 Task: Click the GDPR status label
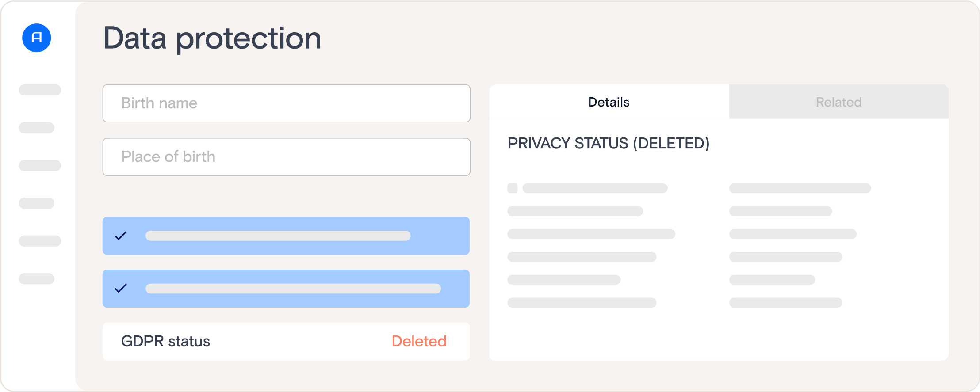[165, 341]
